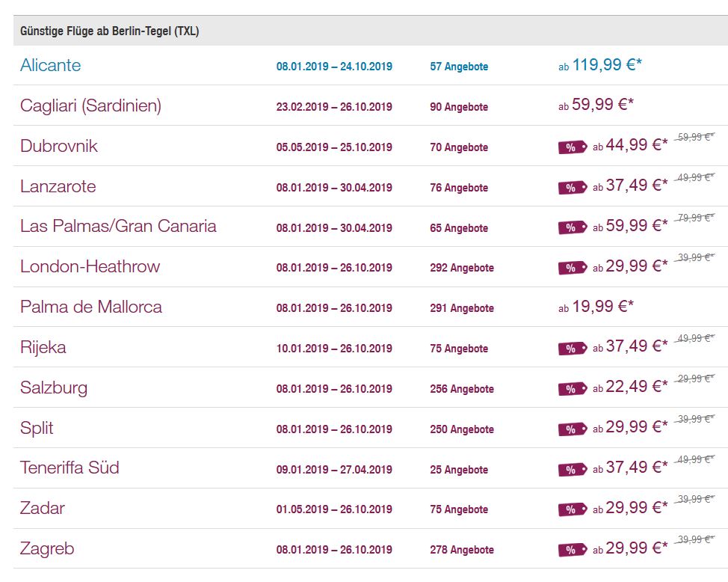The height and width of the screenshot is (582, 728).
Task: Click the percent badge in London-Heathrow row
Action: click(573, 269)
